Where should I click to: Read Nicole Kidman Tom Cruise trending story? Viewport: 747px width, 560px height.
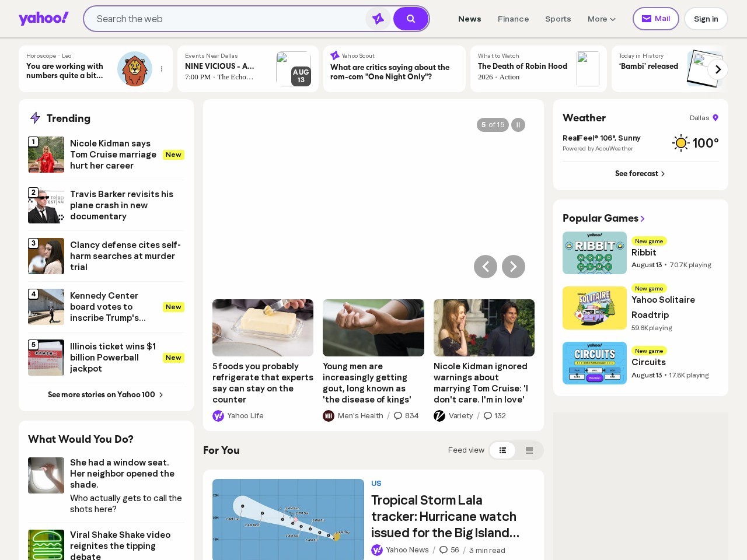pos(113,155)
